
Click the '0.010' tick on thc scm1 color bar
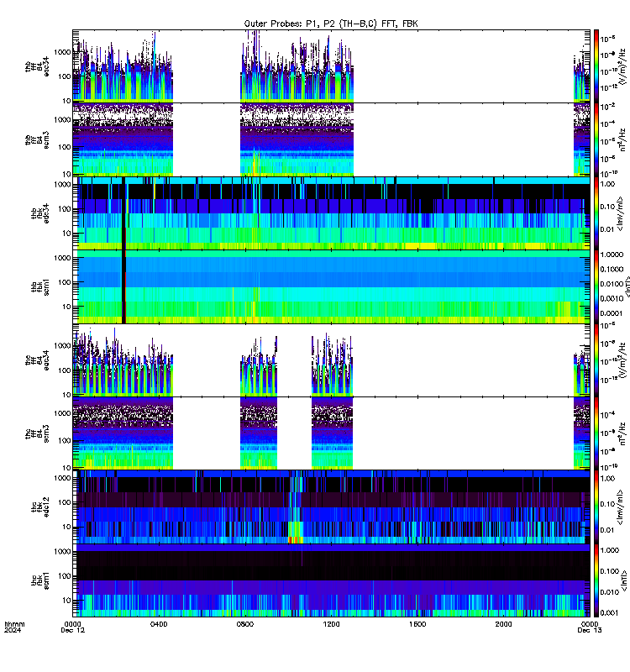point(610,592)
